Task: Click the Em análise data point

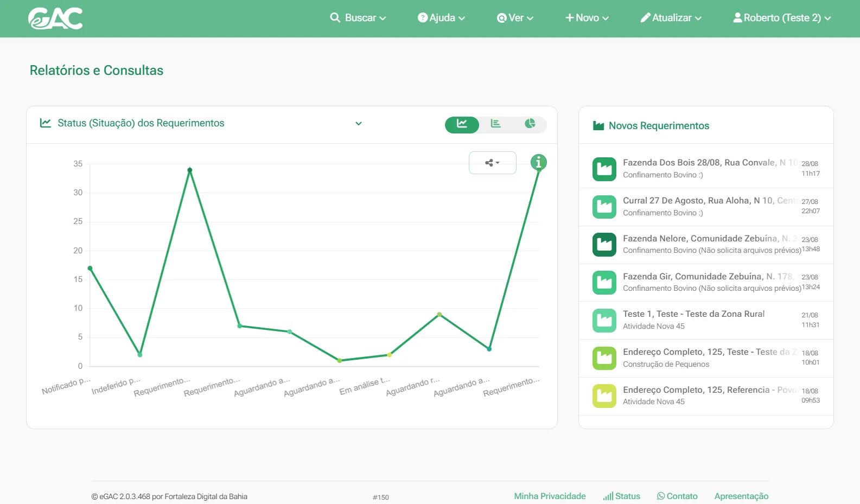Action: pyautogui.click(x=390, y=355)
